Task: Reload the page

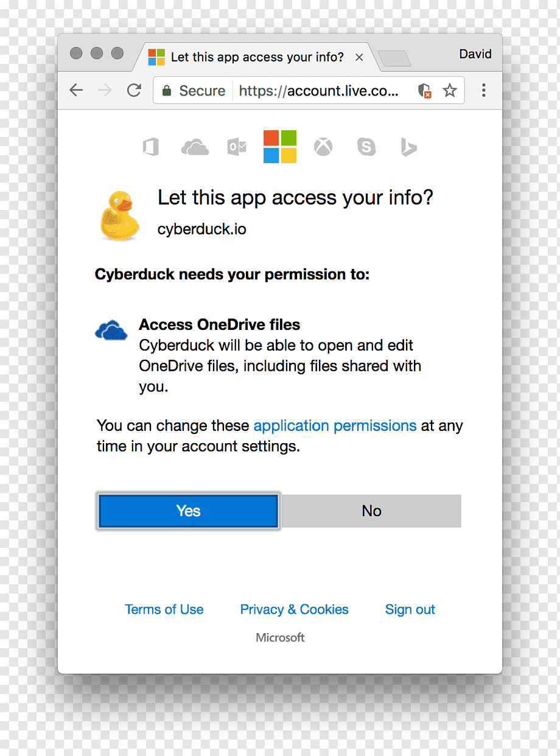Action: (134, 91)
